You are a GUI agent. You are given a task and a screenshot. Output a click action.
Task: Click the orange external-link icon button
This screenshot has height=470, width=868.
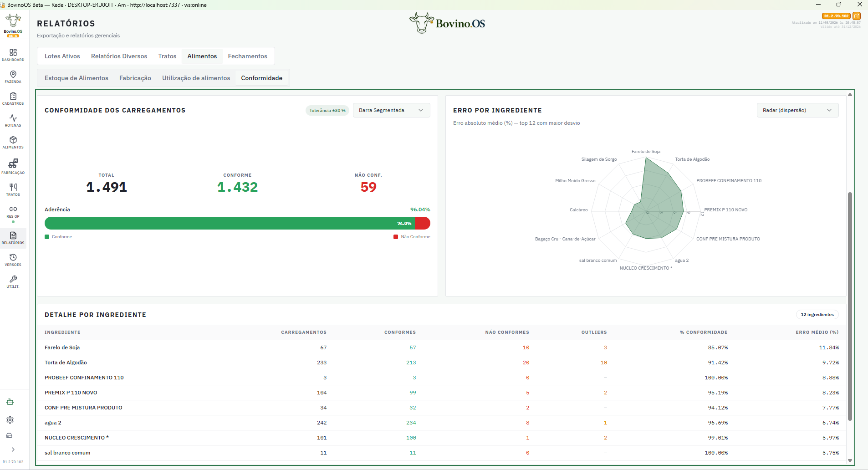click(857, 16)
